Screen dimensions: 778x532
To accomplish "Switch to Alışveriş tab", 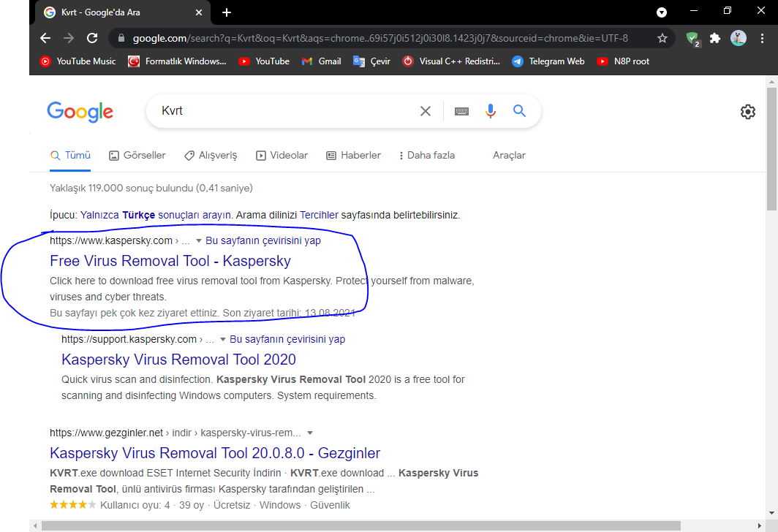I will [211, 155].
